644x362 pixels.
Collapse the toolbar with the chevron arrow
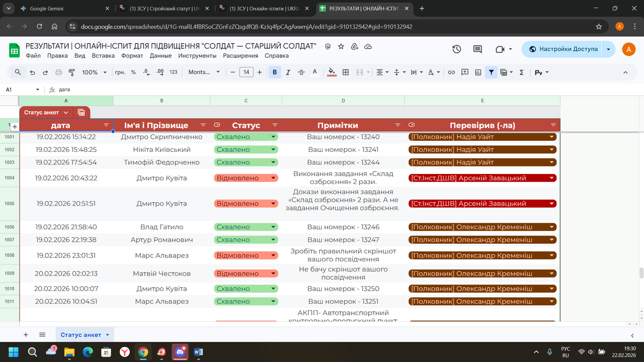(625, 72)
